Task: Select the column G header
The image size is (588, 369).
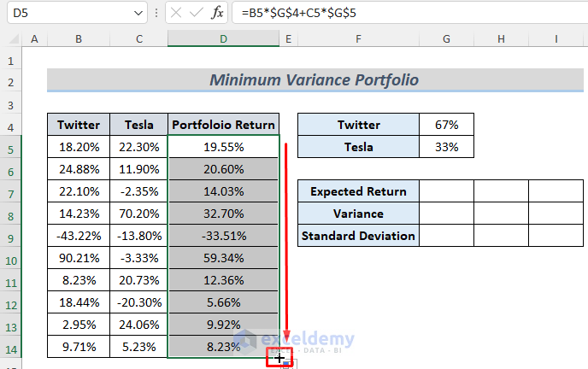Action: 446,39
